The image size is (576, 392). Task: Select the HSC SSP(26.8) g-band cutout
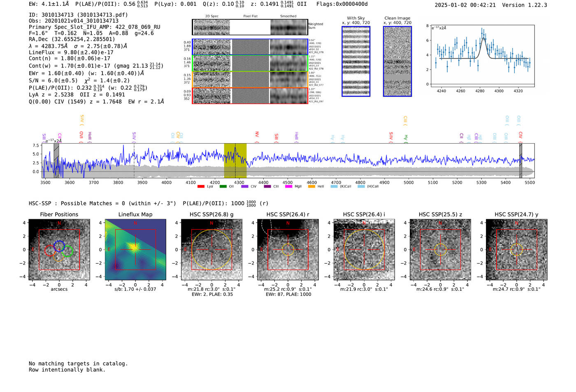(x=212, y=249)
